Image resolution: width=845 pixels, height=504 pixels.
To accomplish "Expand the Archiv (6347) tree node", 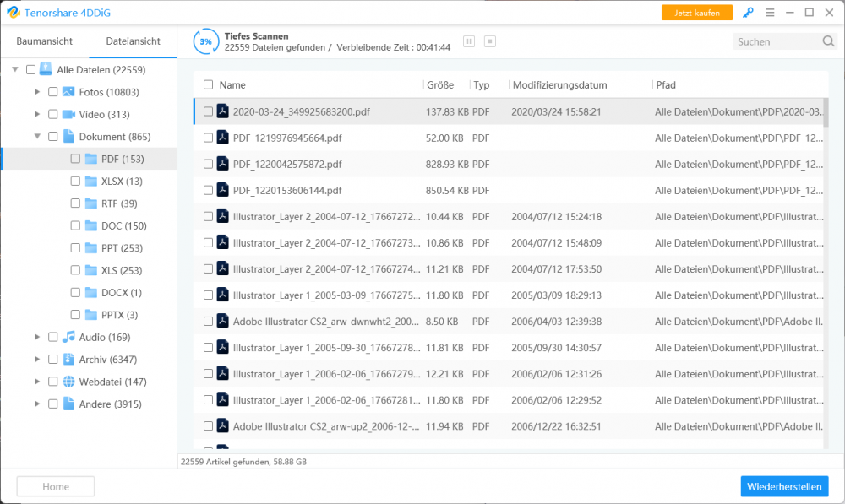I will tap(36, 359).
